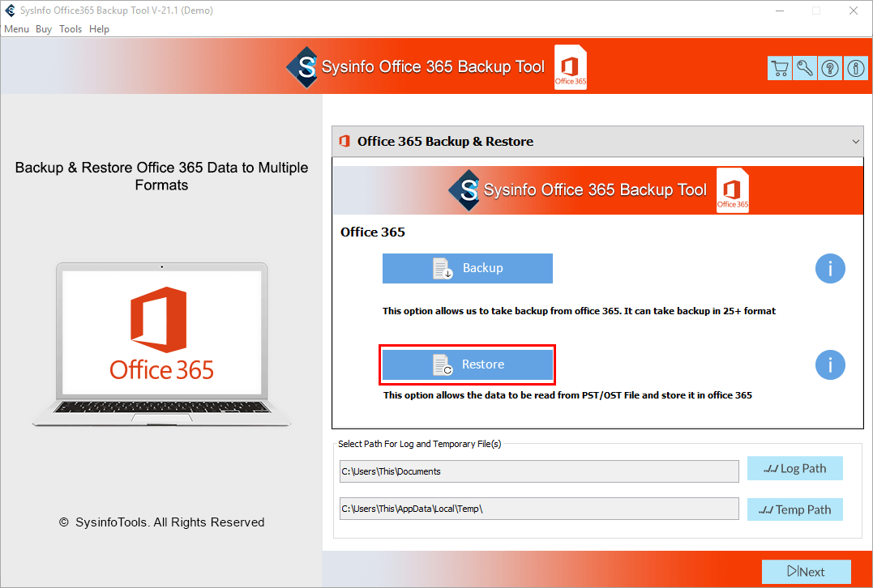Viewport: 873px width, 588px height.
Task: Open the Buy menu
Action: click(44, 29)
